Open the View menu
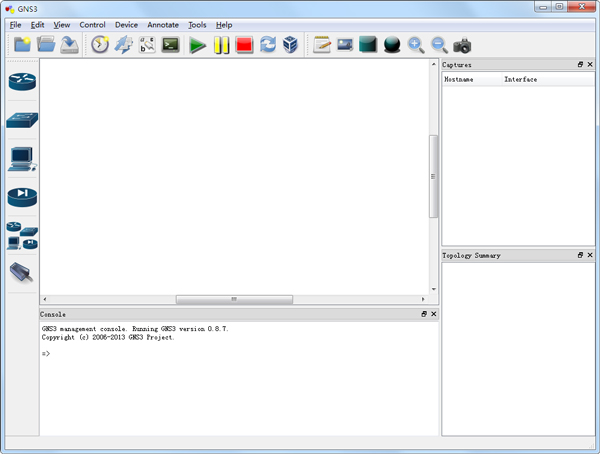This screenshot has width=600, height=454. pyautogui.click(x=62, y=25)
